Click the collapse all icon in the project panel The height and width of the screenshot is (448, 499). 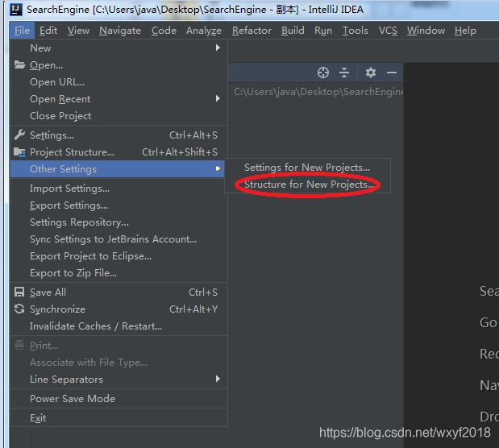pyautogui.click(x=344, y=73)
